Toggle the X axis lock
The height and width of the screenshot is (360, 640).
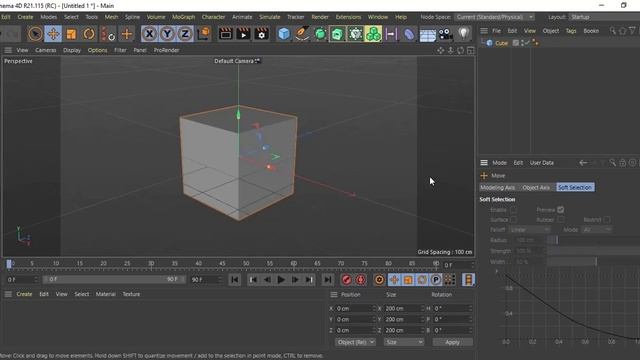click(x=149, y=34)
